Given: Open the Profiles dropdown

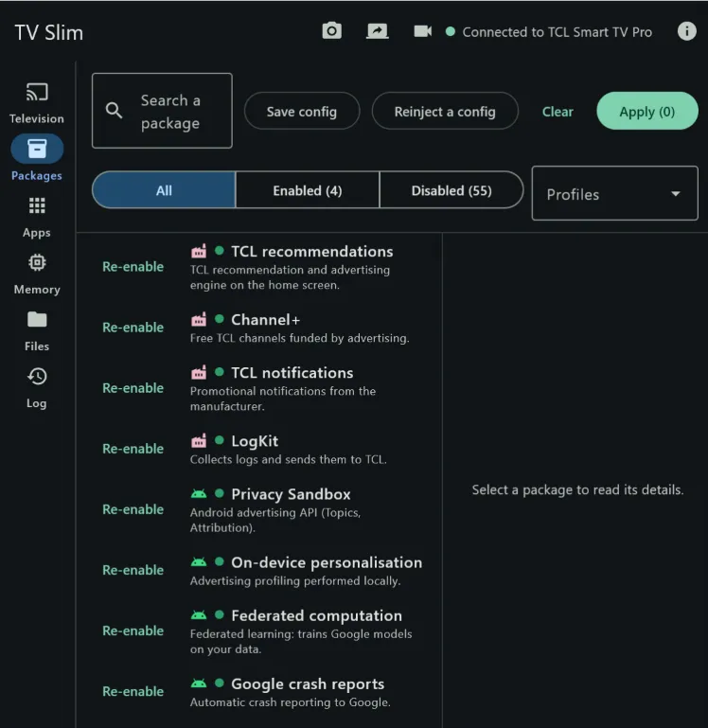Looking at the screenshot, I should 614,193.
